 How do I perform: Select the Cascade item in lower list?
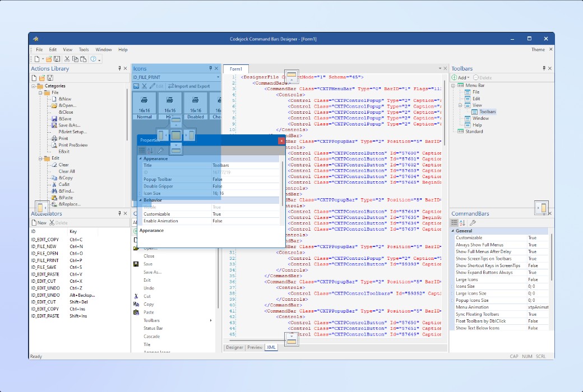point(152,336)
